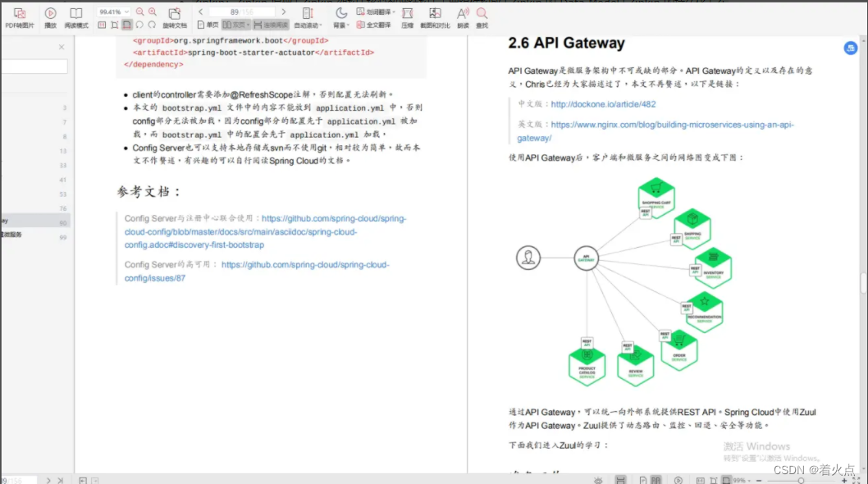Open the 自动滚动 auto-scroll dropdown

(x=308, y=17)
